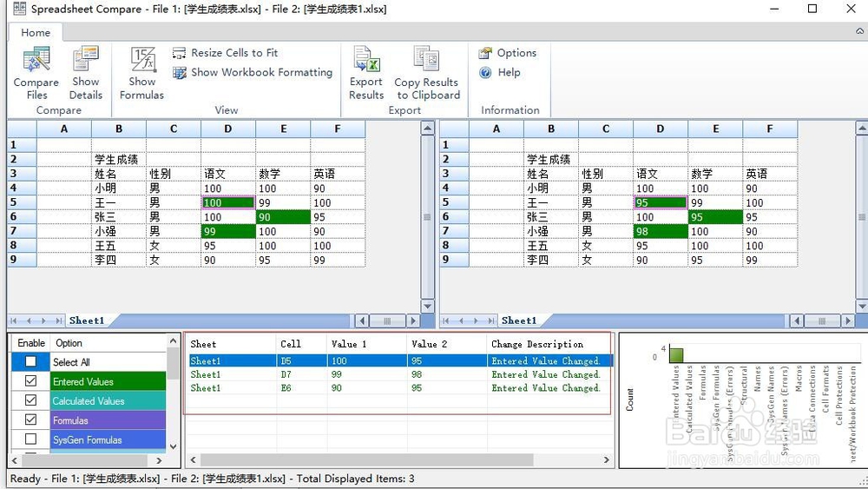Click the purple Formulas color label
Viewport: 868px width, 489px height.
[x=108, y=420]
